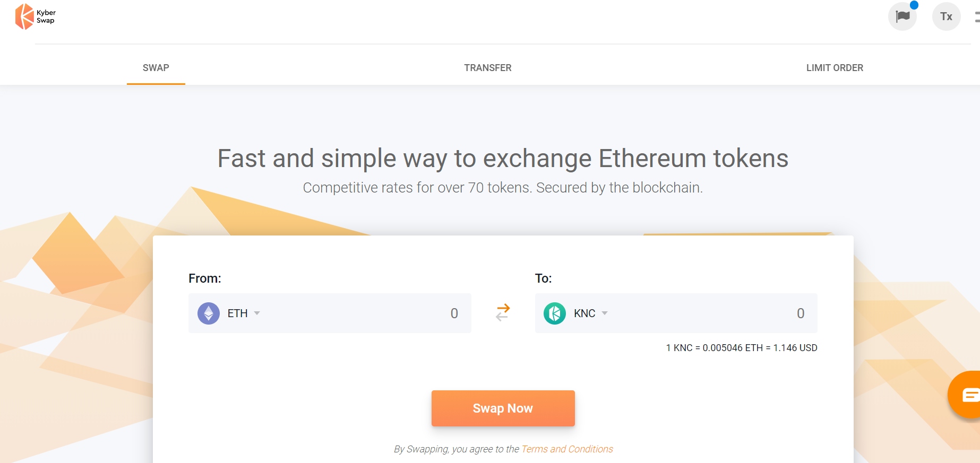Select the SWAP tab
980x463 pixels.
click(x=156, y=68)
